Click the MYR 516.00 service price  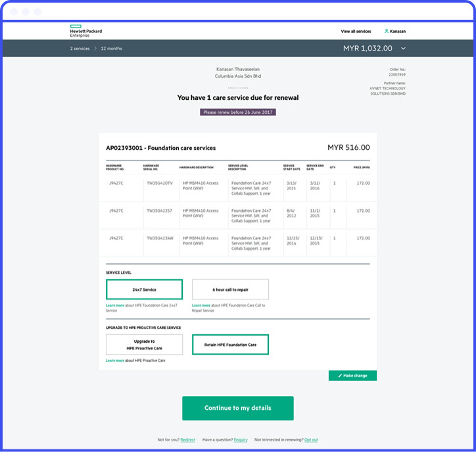pos(348,147)
